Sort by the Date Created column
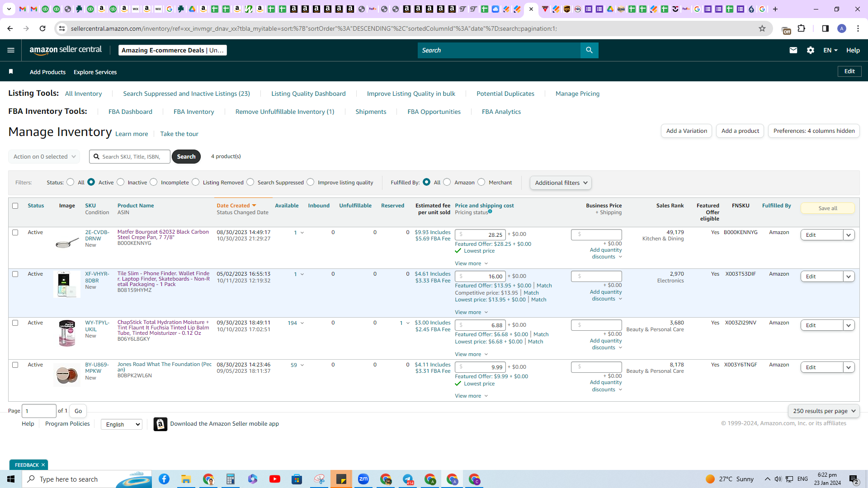 (236, 206)
